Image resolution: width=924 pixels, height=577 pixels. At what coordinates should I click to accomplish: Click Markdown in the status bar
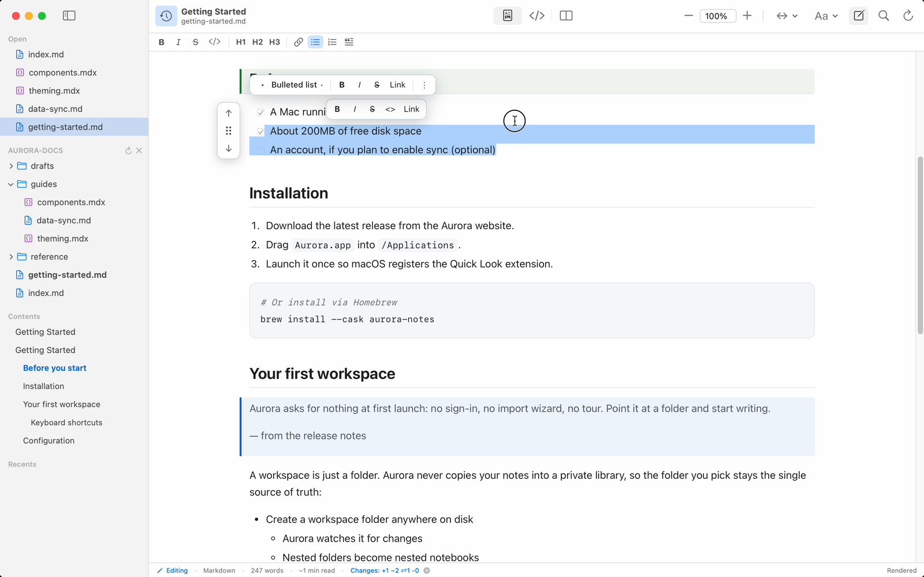[219, 571]
